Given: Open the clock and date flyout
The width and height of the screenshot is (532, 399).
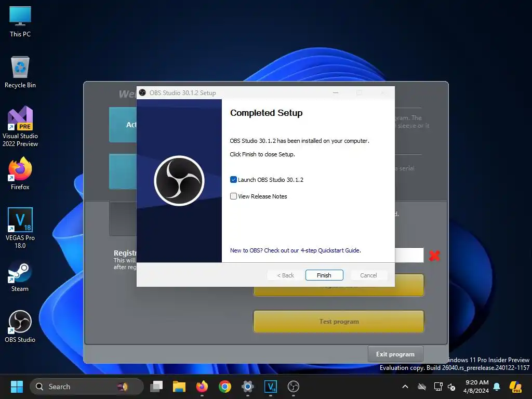Looking at the screenshot, I should point(476,387).
